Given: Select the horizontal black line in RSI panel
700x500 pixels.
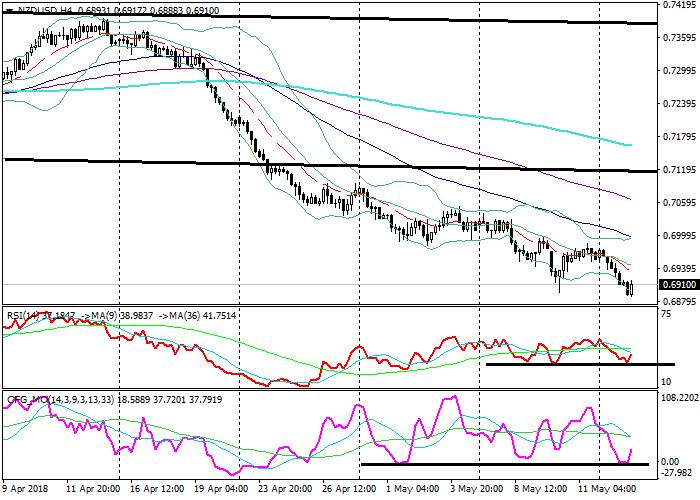Looking at the screenshot, I should tap(580, 364).
